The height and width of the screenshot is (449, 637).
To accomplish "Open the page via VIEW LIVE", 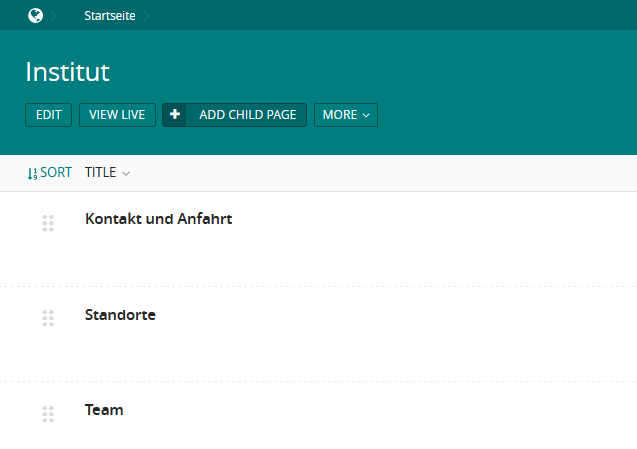I will [117, 115].
